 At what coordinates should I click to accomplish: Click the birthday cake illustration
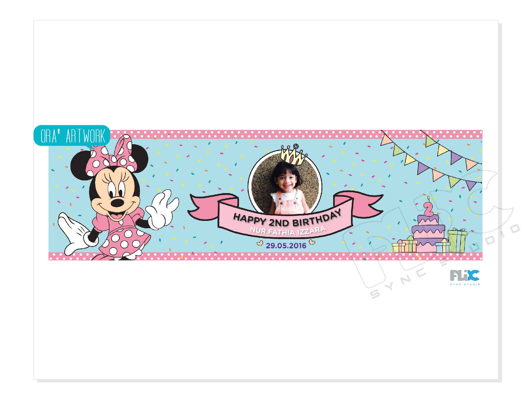point(428,233)
